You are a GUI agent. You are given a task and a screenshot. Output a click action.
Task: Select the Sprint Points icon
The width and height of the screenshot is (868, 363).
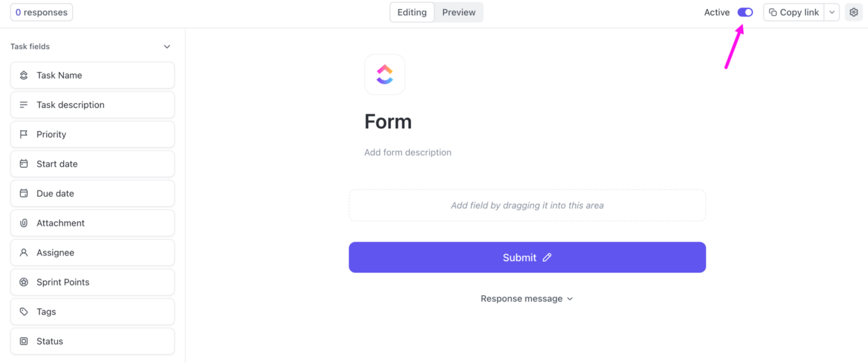click(x=23, y=282)
